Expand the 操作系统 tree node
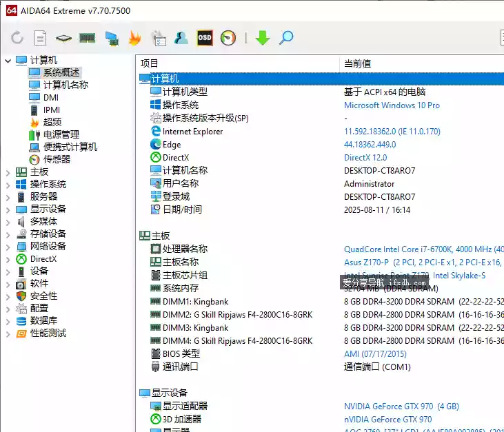Viewport: 504px width, 432px height. pyautogui.click(x=8, y=185)
